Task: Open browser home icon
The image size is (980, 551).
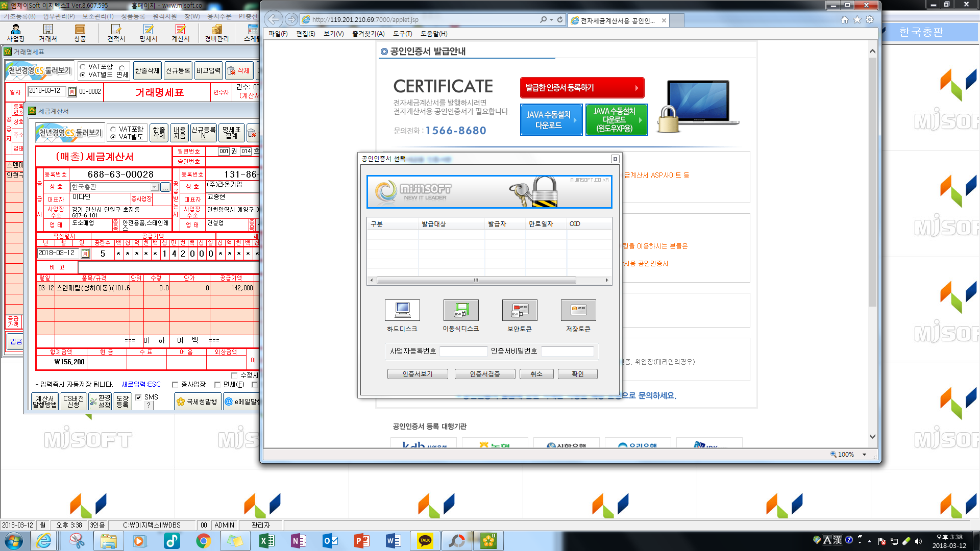Action: (845, 19)
